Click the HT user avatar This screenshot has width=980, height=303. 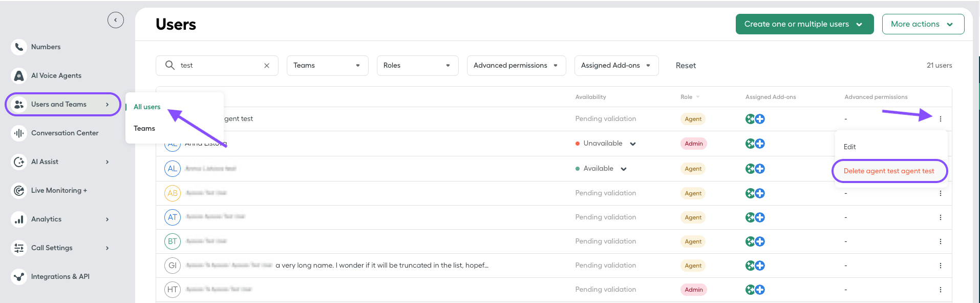[x=173, y=290]
